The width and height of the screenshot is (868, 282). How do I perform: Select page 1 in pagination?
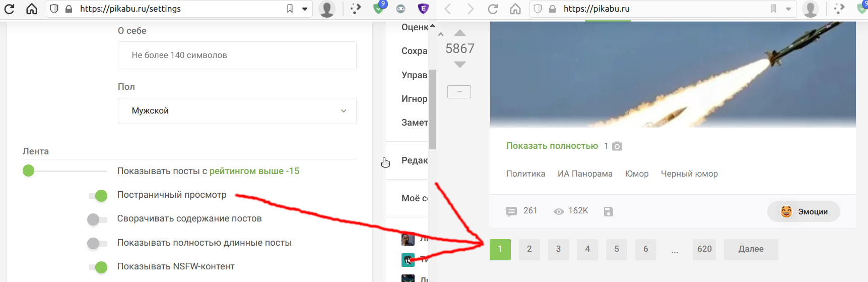coord(500,250)
